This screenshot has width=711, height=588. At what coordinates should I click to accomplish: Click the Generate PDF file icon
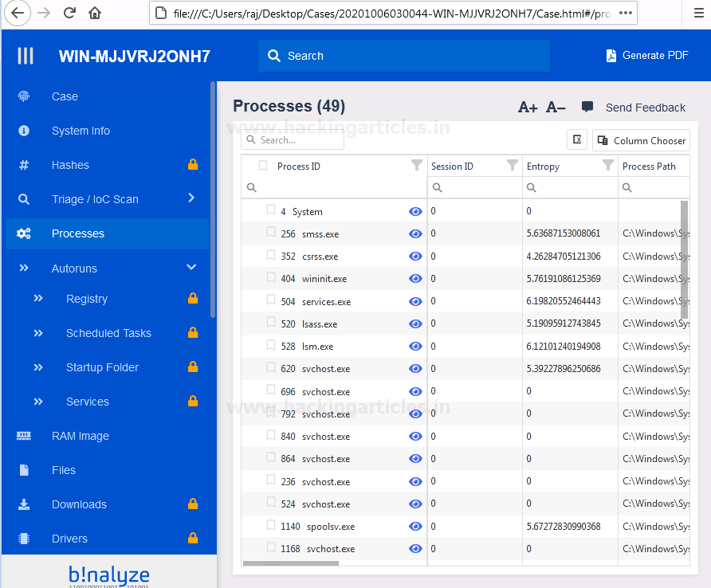click(x=611, y=56)
